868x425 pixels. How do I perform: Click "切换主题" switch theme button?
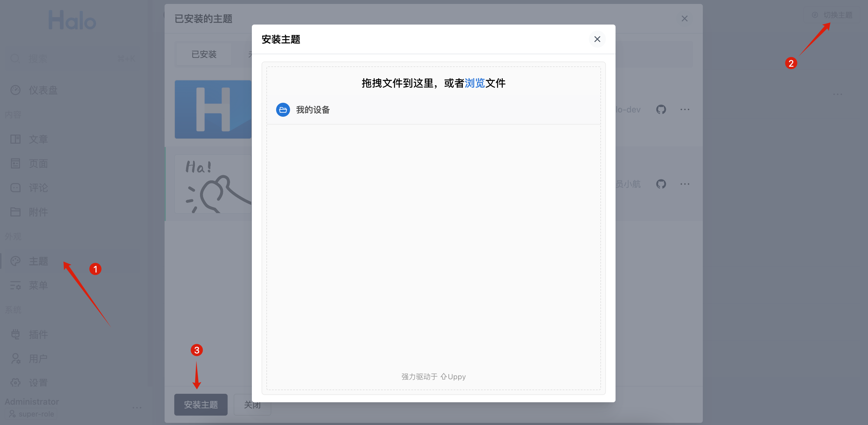tap(833, 15)
